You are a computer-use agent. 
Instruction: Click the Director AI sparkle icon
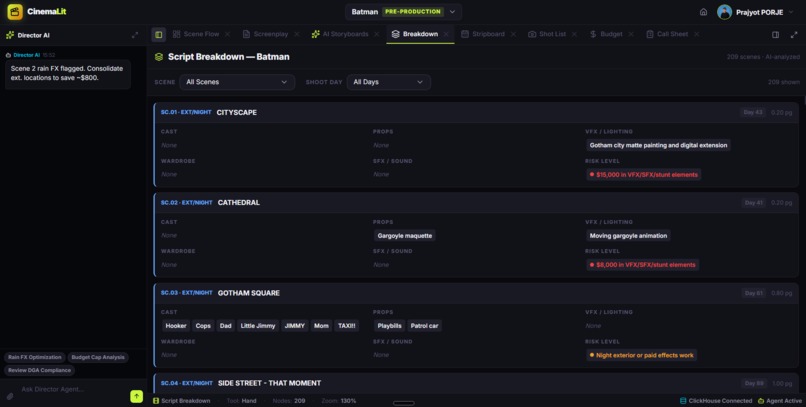pyautogui.click(x=10, y=35)
